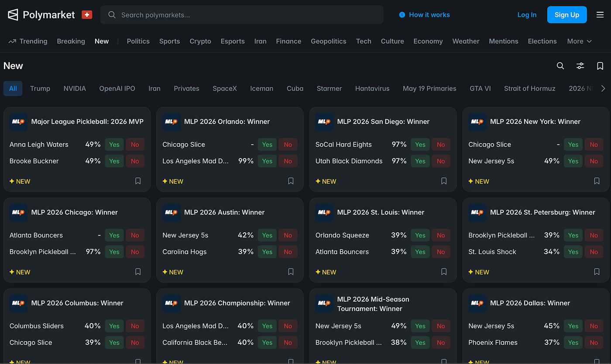
Task: Select the All topic chip
Action: click(x=13, y=89)
